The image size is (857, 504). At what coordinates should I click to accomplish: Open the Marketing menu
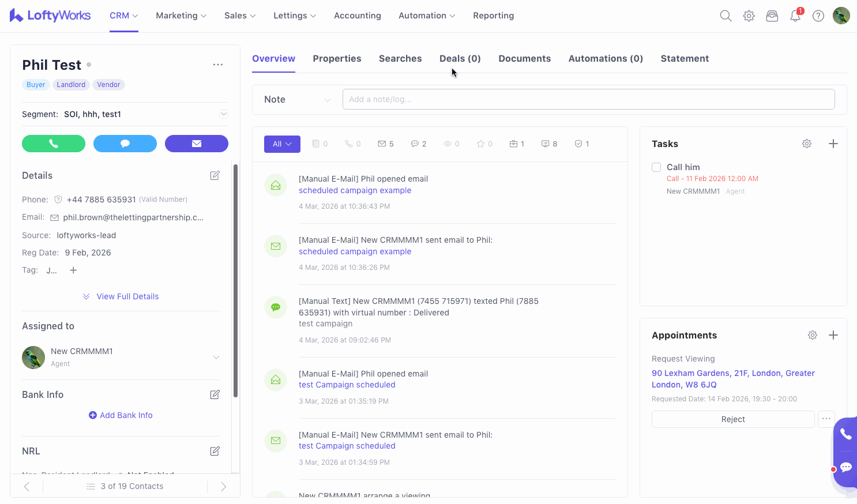point(181,16)
